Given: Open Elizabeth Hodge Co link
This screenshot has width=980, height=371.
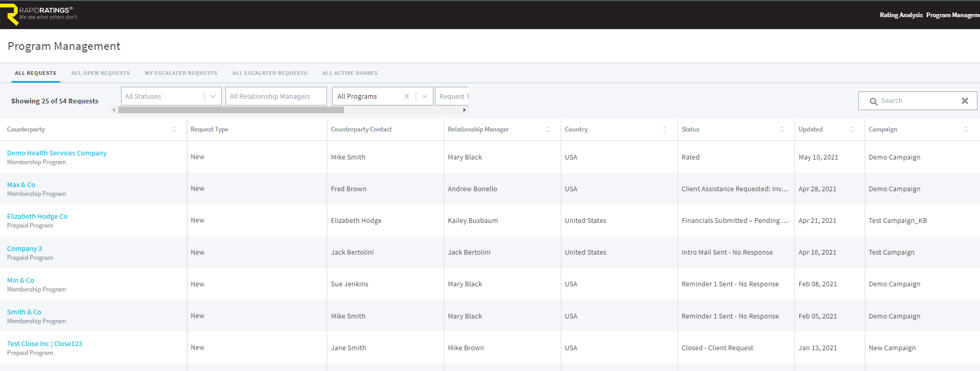Looking at the screenshot, I should coord(37,217).
